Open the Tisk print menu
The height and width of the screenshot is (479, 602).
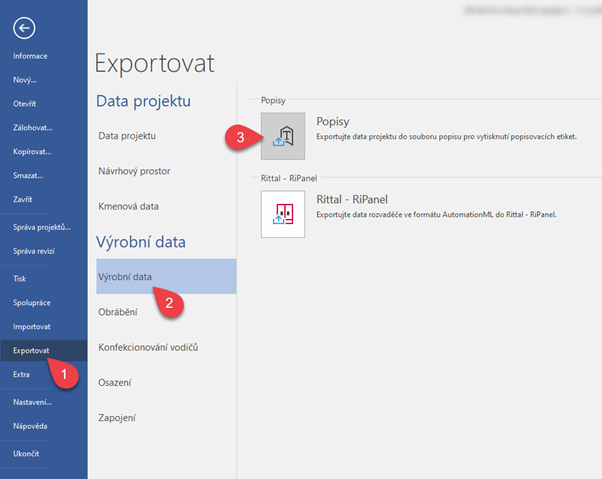point(20,279)
